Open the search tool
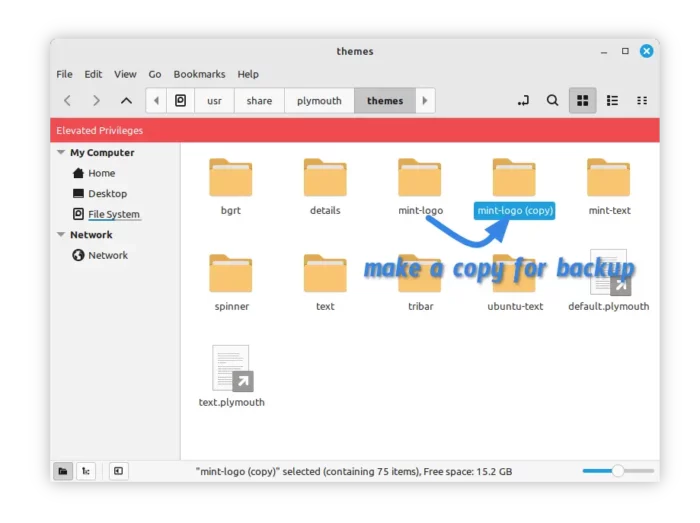 (553, 101)
